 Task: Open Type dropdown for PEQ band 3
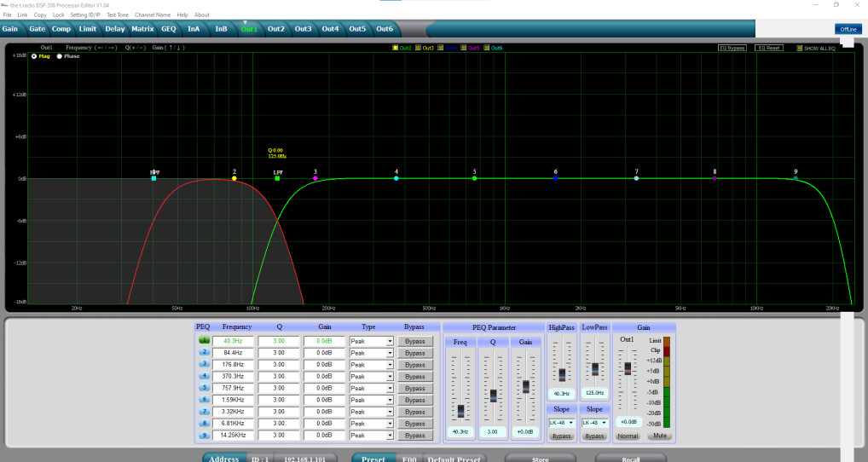click(390, 365)
